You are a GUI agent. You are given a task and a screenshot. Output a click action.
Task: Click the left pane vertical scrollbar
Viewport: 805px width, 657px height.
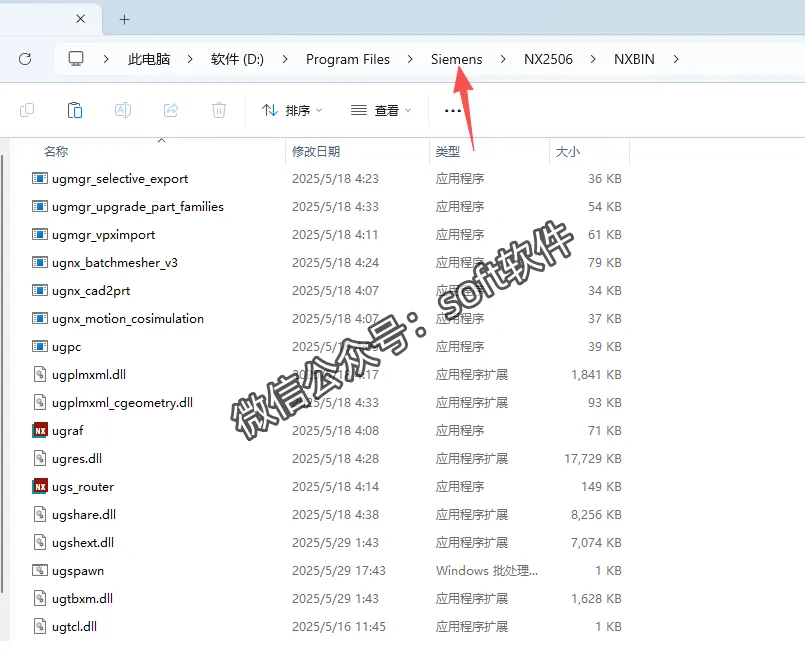pyautogui.click(x=2, y=373)
